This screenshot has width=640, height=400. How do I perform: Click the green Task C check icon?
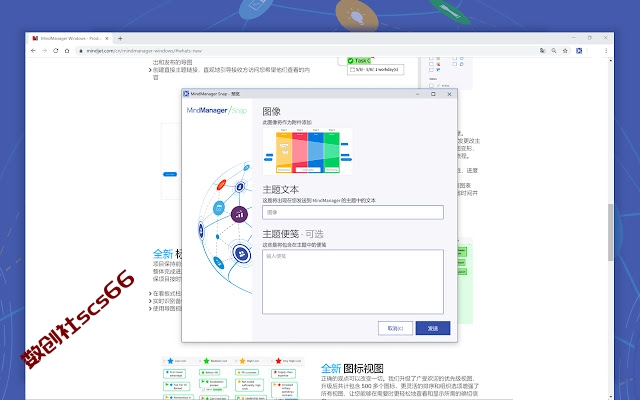point(351,61)
